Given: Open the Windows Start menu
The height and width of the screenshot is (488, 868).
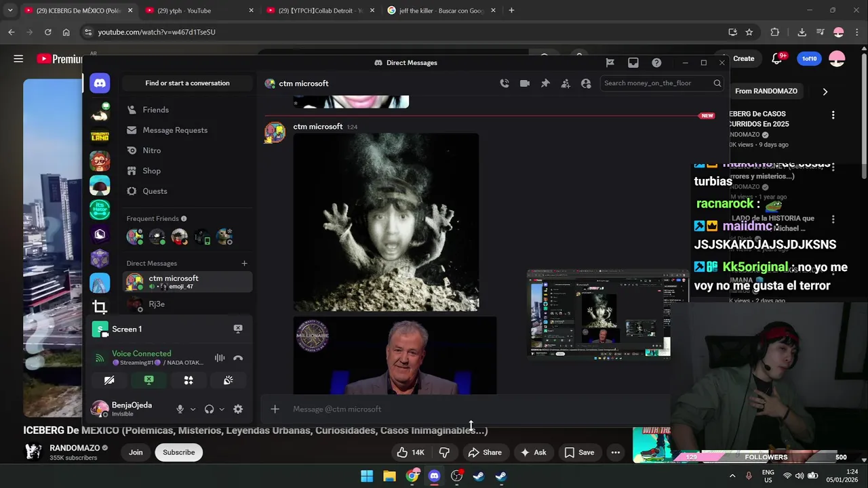Looking at the screenshot, I should pos(367,476).
